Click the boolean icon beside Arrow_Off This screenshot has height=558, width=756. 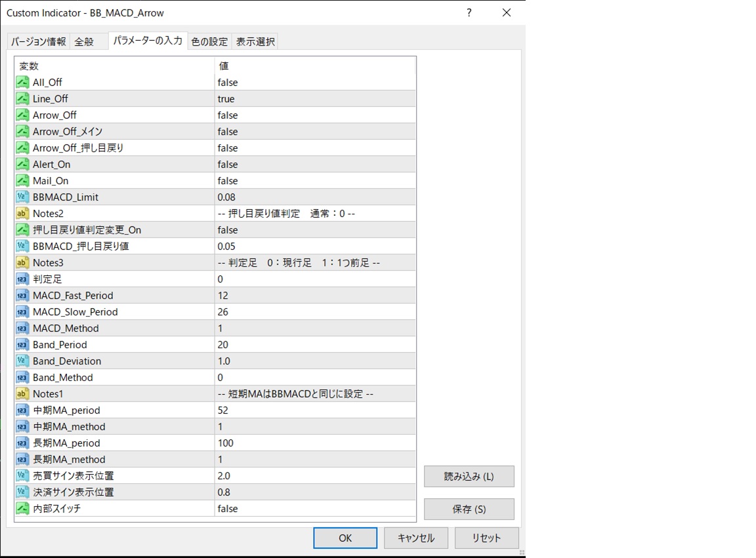22,115
